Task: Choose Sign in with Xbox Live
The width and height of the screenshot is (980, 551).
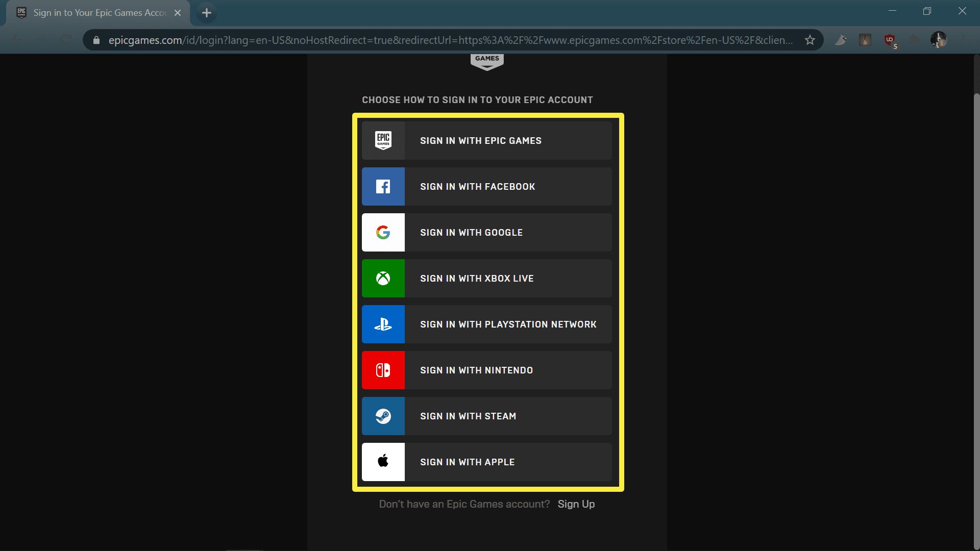Action: point(486,278)
